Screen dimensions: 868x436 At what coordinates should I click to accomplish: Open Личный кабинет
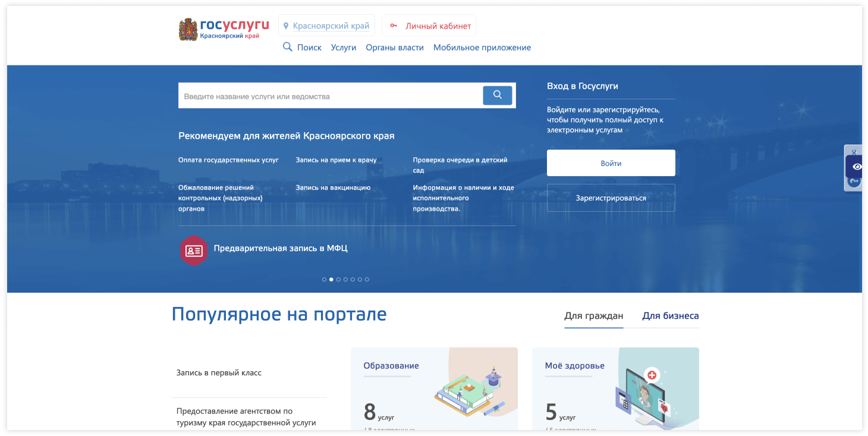(429, 26)
